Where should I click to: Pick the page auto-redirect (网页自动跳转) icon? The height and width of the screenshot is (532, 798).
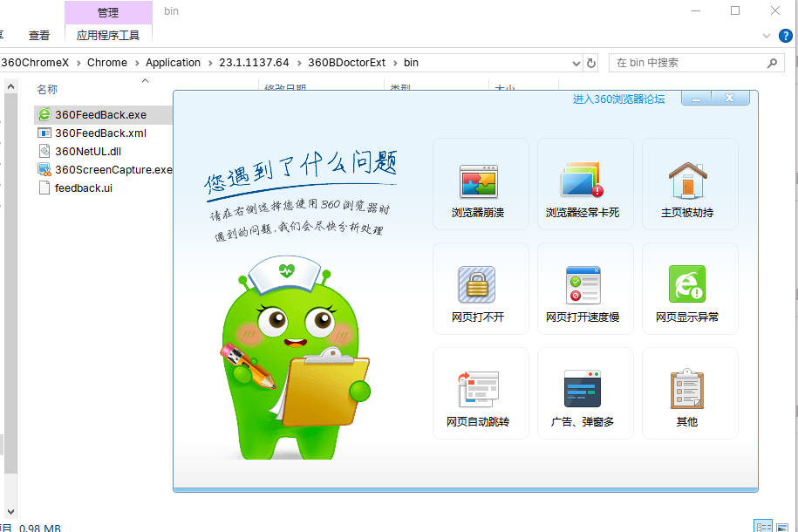[479, 390]
